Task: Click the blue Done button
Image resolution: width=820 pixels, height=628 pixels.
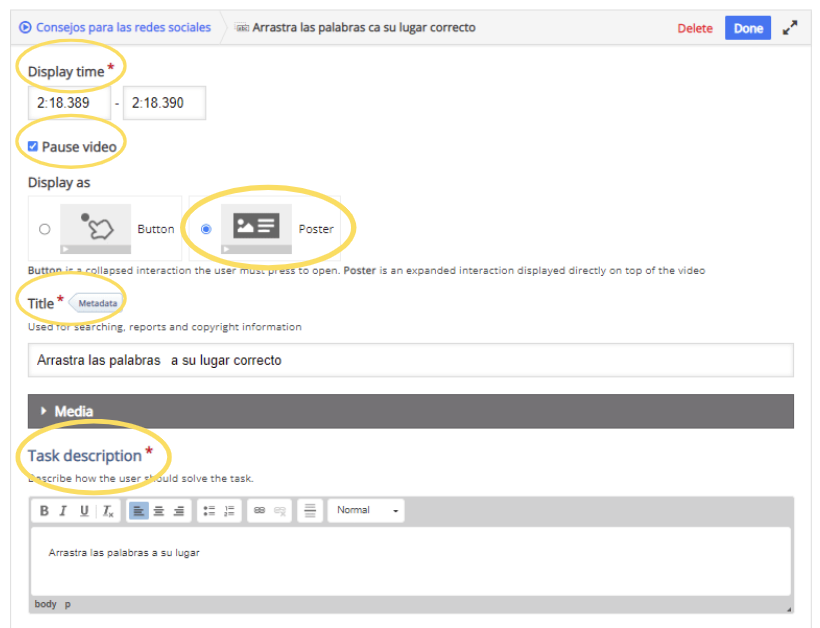Action: click(x=748, y=28)
